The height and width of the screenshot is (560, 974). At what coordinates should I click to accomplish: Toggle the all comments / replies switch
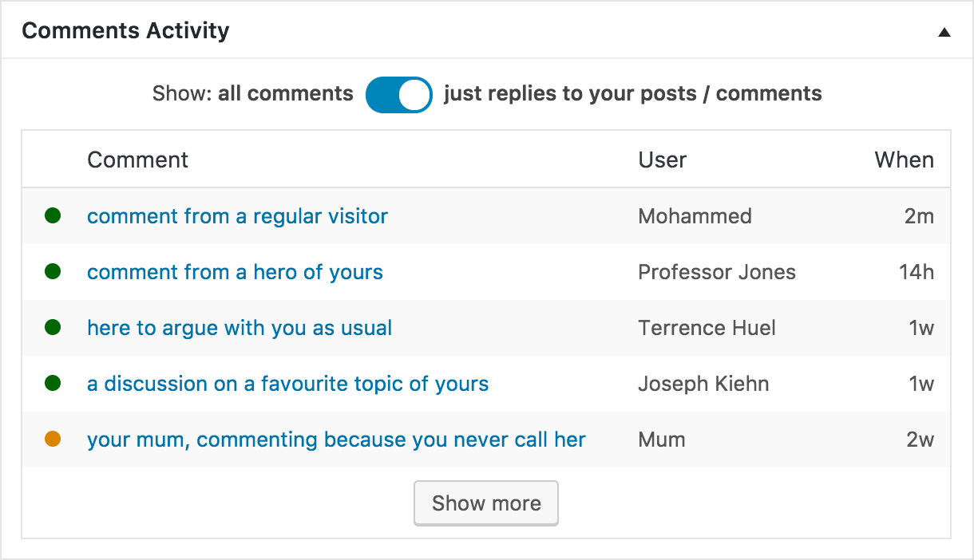click(x=398, y=94)
